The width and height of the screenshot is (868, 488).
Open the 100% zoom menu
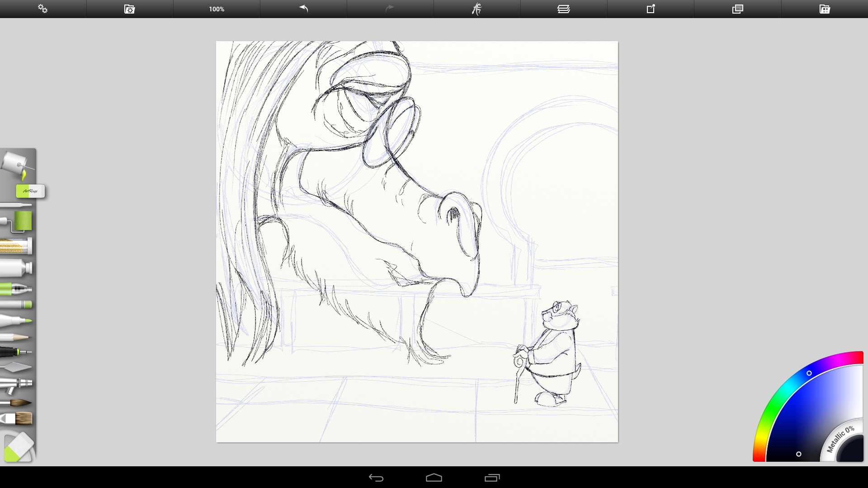[x=217, y=9]
